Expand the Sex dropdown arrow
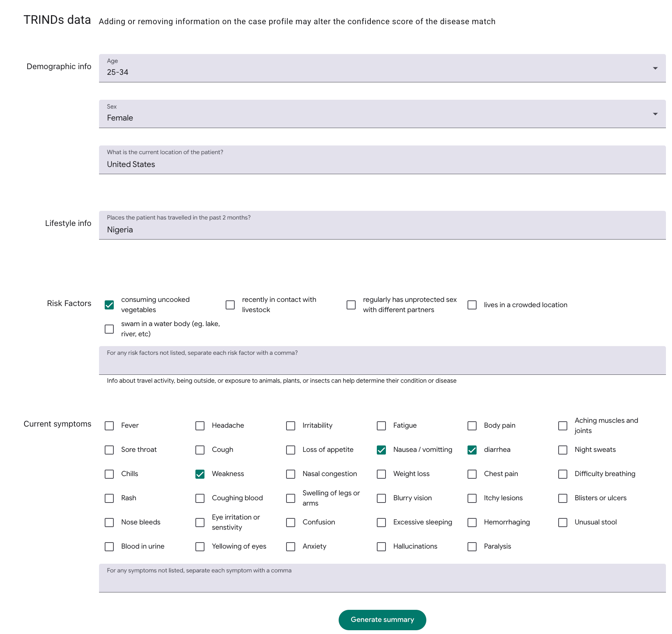The image size is (672, 634). click(x=655, y=114)
